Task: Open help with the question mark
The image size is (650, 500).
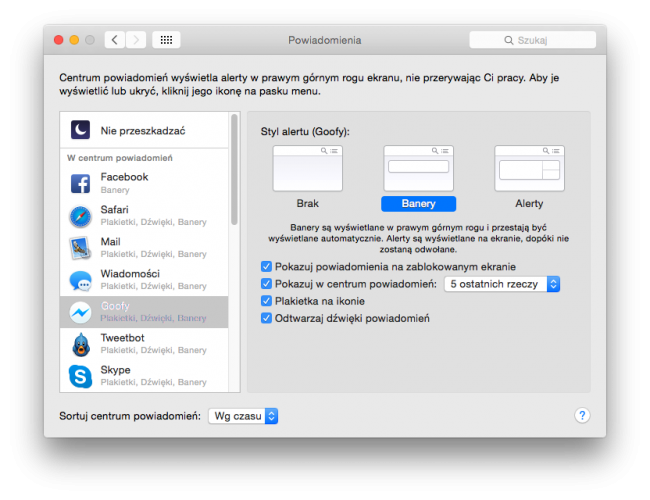Action: tap(582, 415)
